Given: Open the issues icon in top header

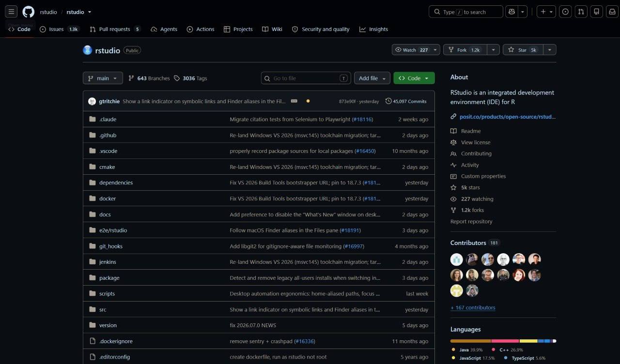Looking at the screenshot, I should tap(565, 12).
